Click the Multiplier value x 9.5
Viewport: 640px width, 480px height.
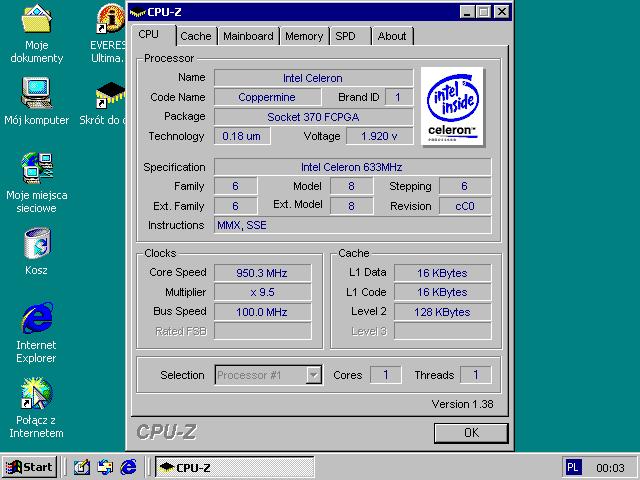262,292
